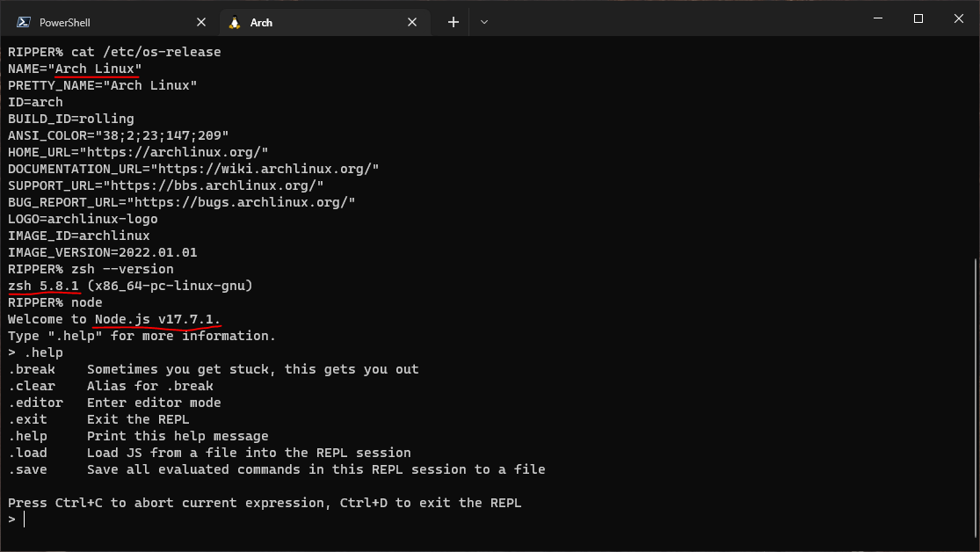The height and width of the screenshot is (552, 980).
Task: Close the Arch tab with its X icon
Action: click(x=411, y=21)
